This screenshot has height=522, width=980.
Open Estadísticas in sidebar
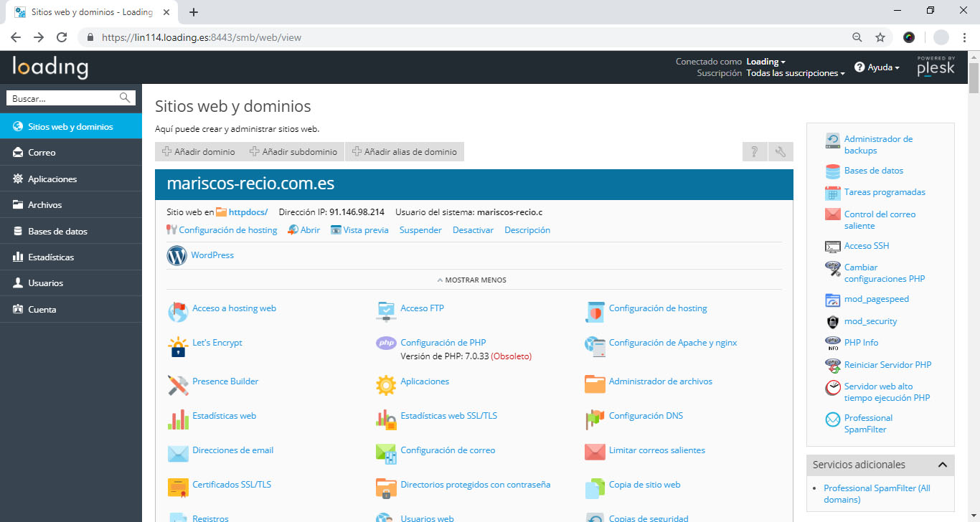pos(71,257)
